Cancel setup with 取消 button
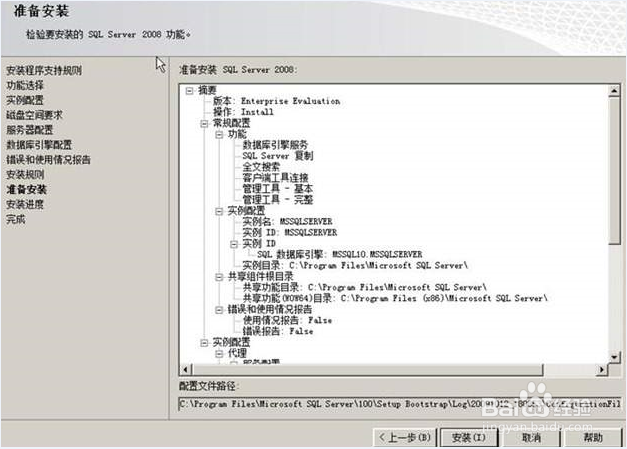This screenshot has width=627, height=449. click(531, 437)
